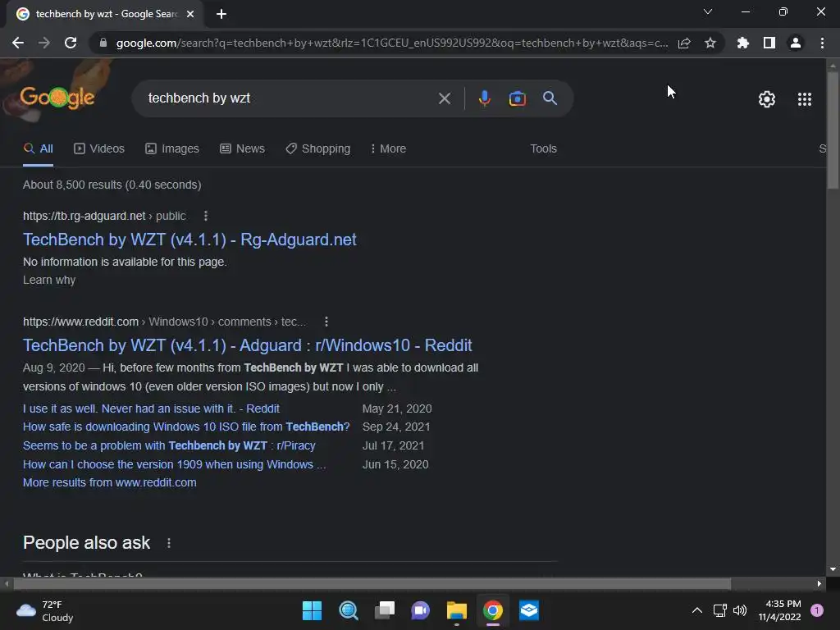This screenshot has height=630, width=840.
Task: Open clock and calendar 4:35 PM
Action: (x=779, y=610)
